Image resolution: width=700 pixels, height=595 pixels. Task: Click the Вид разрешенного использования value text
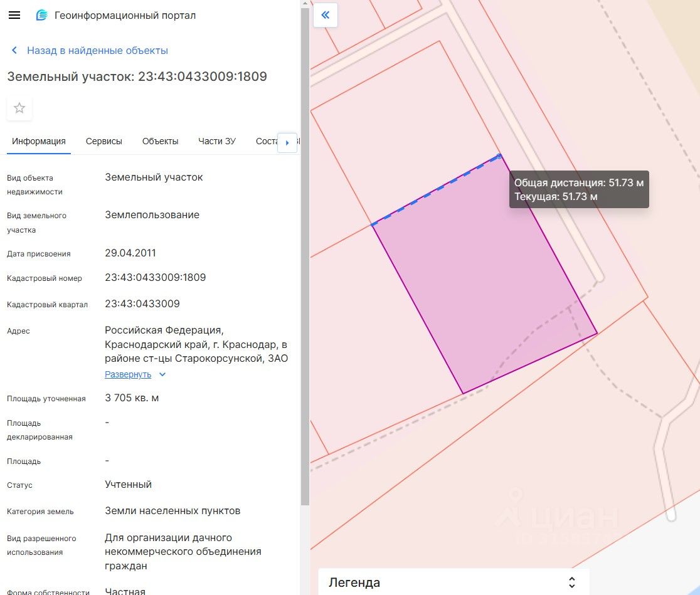(183, 551)
